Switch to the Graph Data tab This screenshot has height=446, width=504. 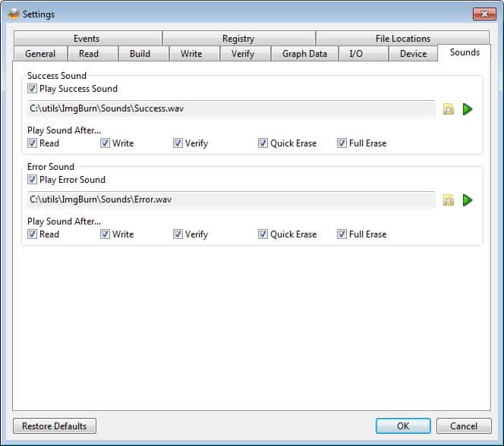(304, 54)
